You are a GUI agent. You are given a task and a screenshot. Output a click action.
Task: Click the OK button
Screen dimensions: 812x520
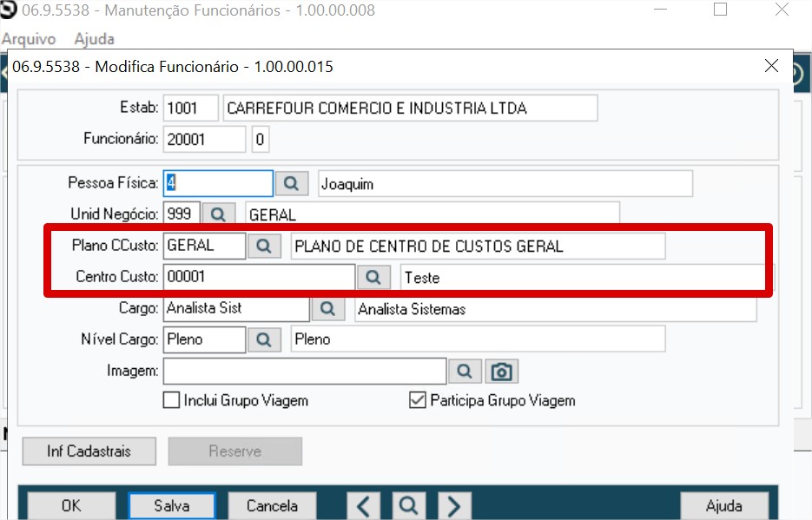point(71,505)
